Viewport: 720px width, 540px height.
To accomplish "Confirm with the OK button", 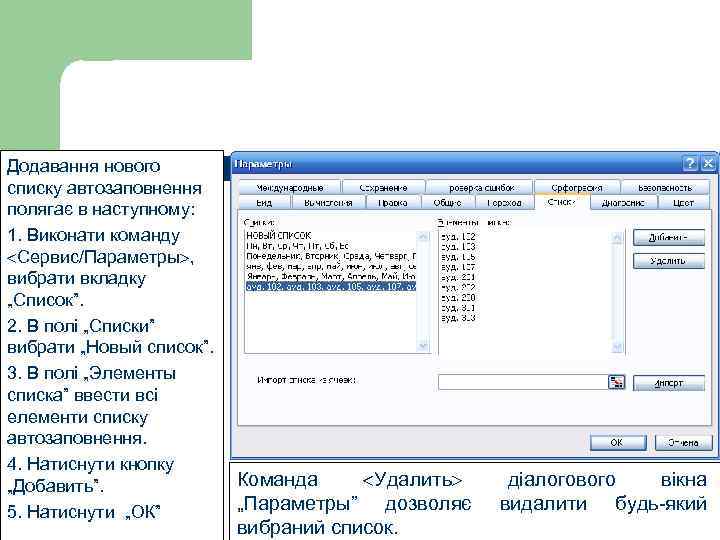I will coord(618,443).
